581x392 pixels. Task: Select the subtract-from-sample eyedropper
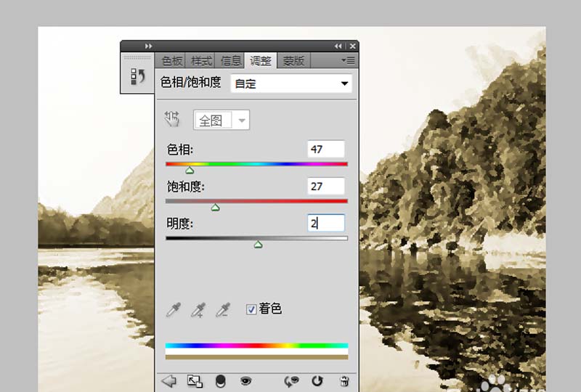[223, 310]
